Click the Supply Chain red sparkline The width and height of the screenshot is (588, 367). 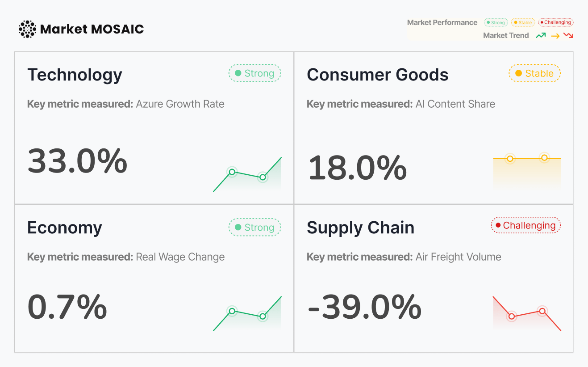(x=527, y=313)
